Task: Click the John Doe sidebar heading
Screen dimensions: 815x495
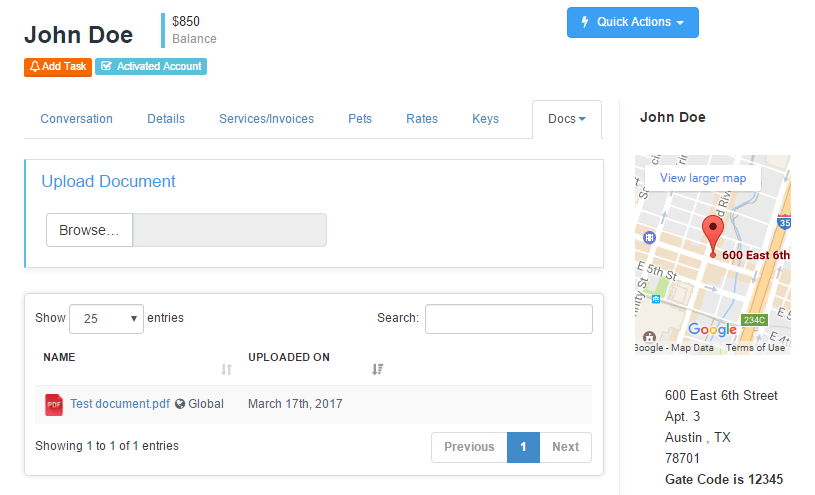Action: (673, 118)
